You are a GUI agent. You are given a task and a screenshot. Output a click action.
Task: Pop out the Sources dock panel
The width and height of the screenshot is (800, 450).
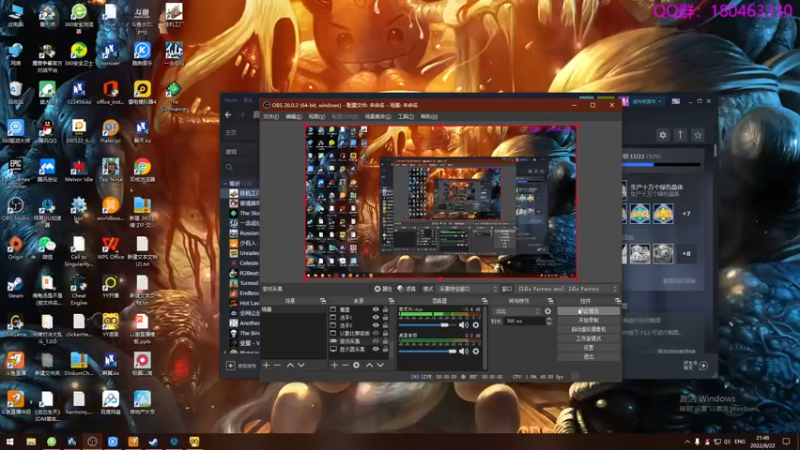point(391,301)
